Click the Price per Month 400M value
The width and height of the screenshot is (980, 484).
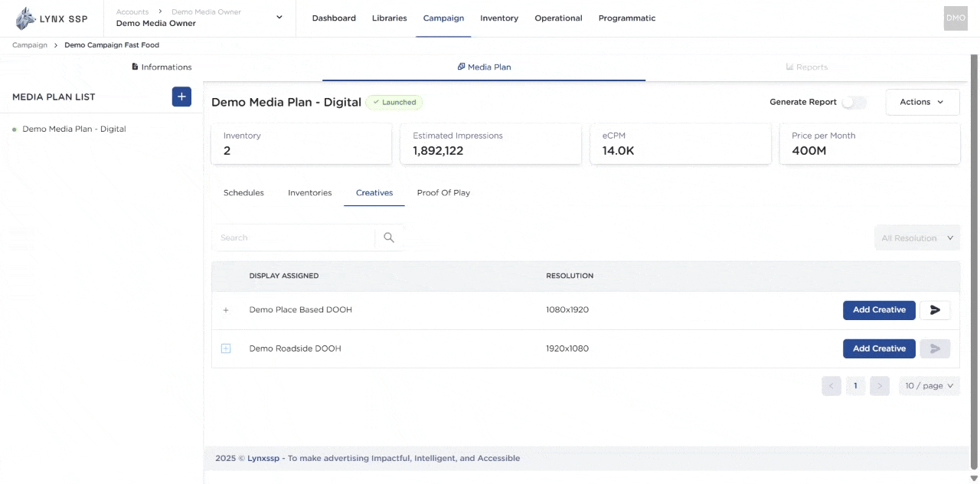point(808,151)
